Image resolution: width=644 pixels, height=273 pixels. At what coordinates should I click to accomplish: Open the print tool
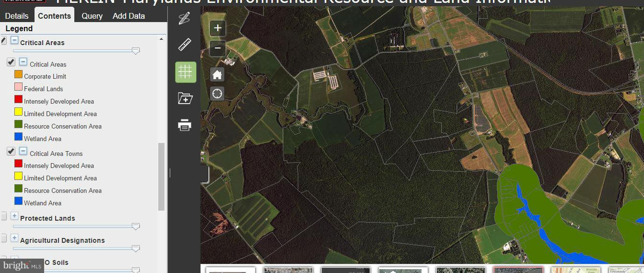point(185,125)
